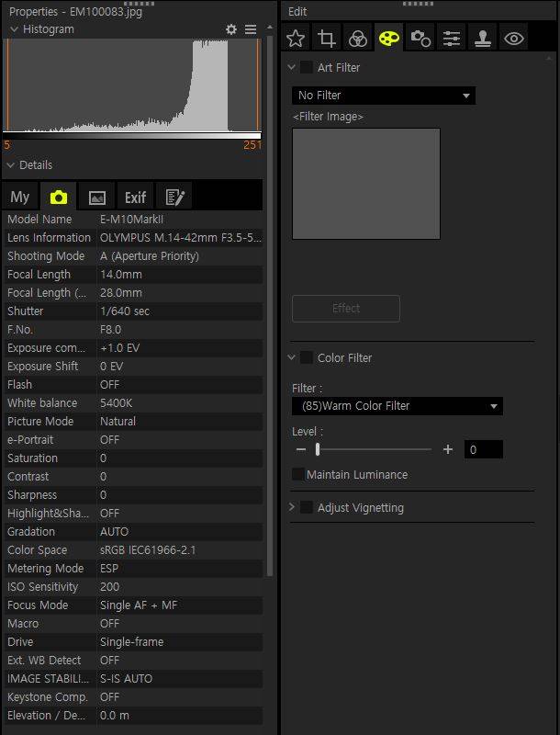Screen dimensions: 560x735
Task: Select the crop tool tab
Action: [x=327, y=39]
